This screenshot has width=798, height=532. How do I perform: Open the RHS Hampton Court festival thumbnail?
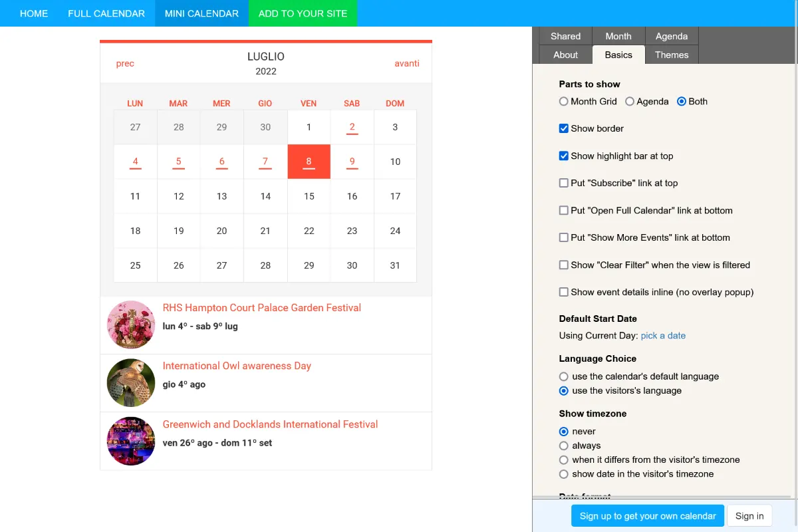click(x=131, y=325)
